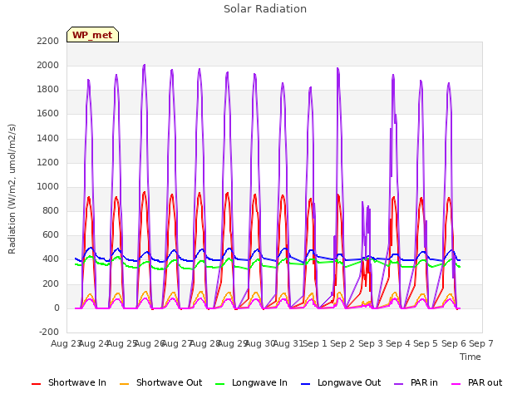532x399 pixels.
Task: Select the Longwave In legend label
Action: tap(259, 382)
